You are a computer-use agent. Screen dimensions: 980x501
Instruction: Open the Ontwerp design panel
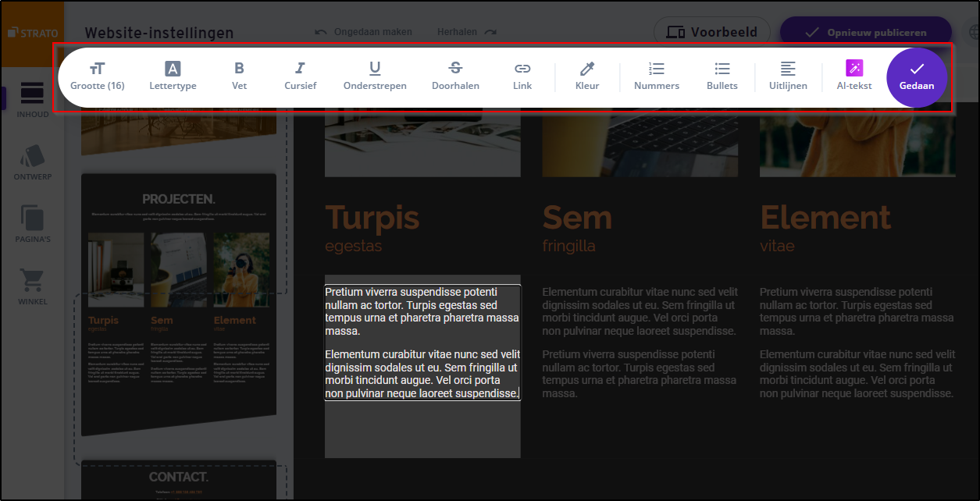[32, 162]
